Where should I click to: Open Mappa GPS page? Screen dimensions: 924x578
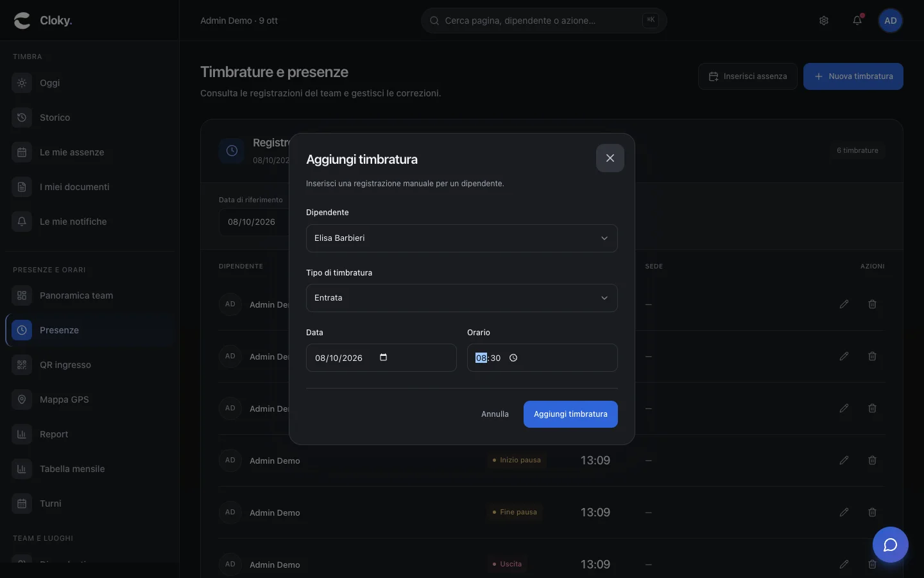pos(89,399)
